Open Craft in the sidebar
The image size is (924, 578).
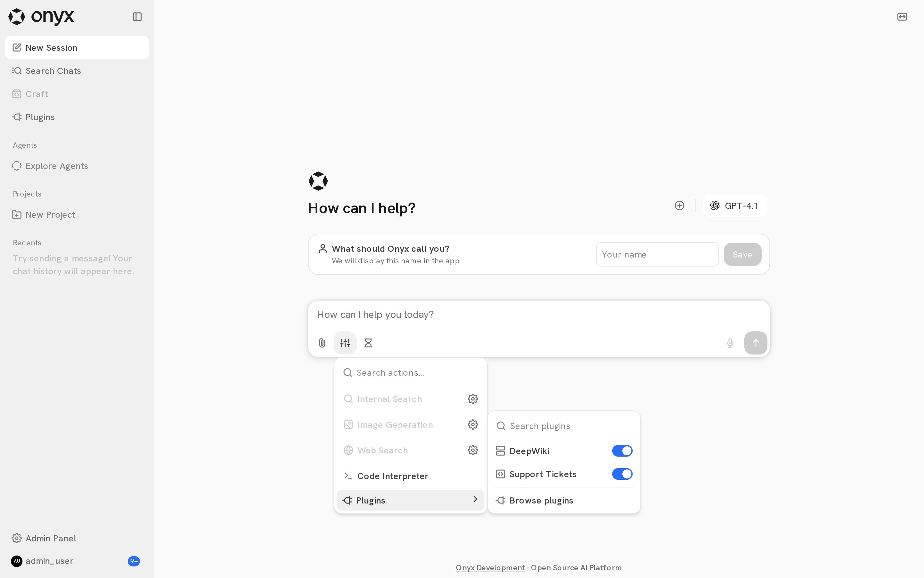click(77, 94)
